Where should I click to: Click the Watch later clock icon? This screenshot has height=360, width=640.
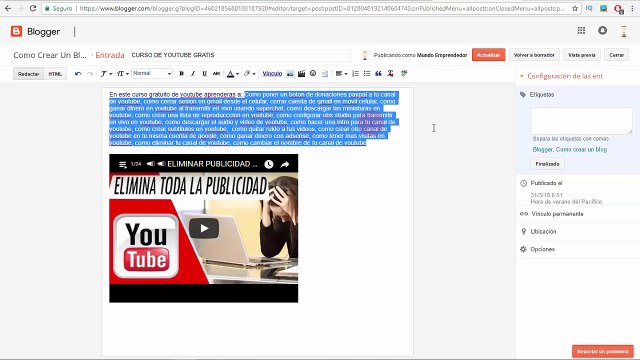pos(269,164)
